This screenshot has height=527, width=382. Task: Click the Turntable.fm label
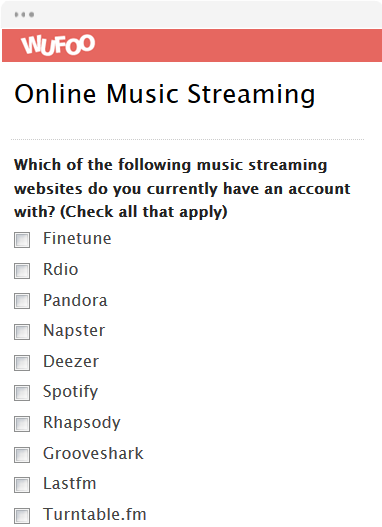click(x=95, y=514)
